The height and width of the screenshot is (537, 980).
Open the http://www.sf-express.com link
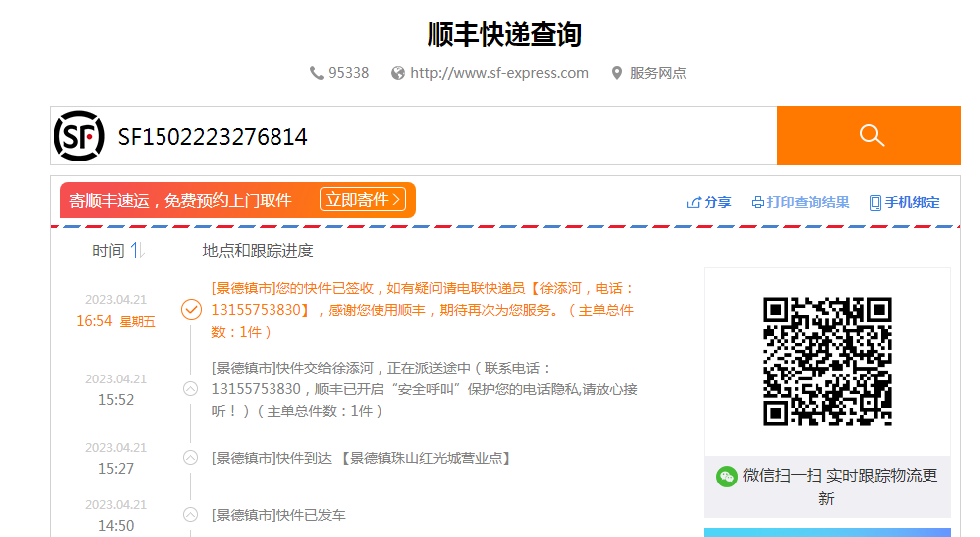tap(498, 73)
